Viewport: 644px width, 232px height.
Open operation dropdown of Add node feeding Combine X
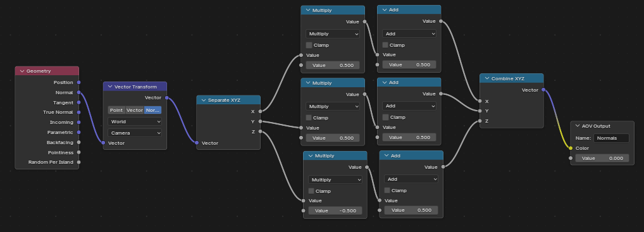coord(409,34)
